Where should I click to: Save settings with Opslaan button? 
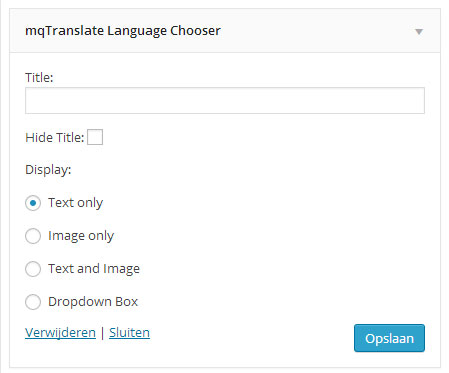pos(389,338)
